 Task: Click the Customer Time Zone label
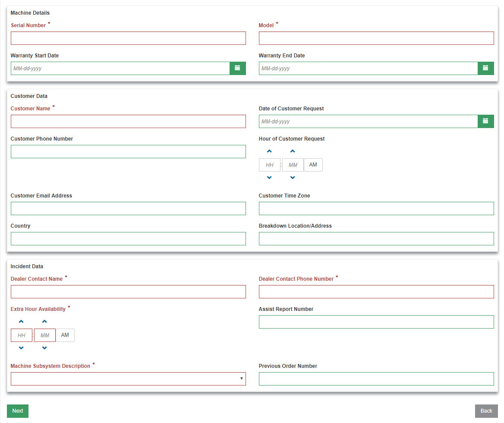284,196
